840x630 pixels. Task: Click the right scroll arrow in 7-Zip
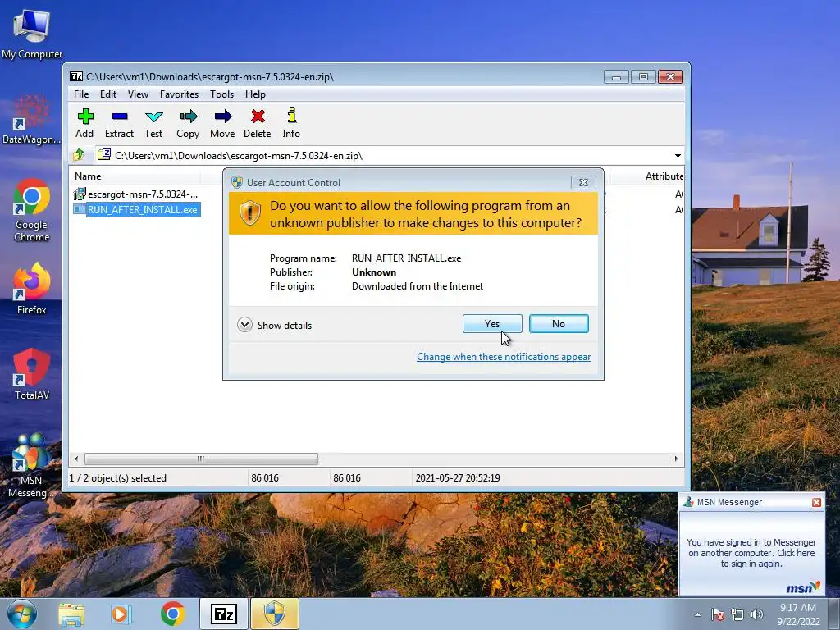[x=676, y=459]
